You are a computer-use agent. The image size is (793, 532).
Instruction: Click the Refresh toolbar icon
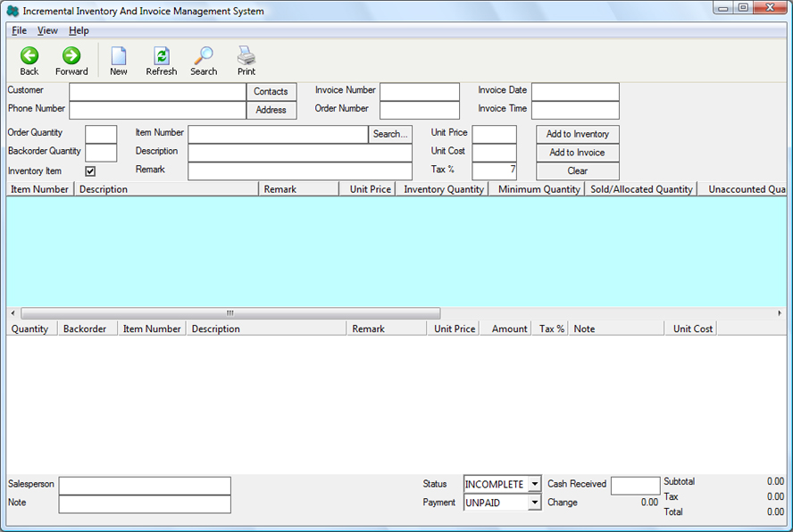click(162, 56)
